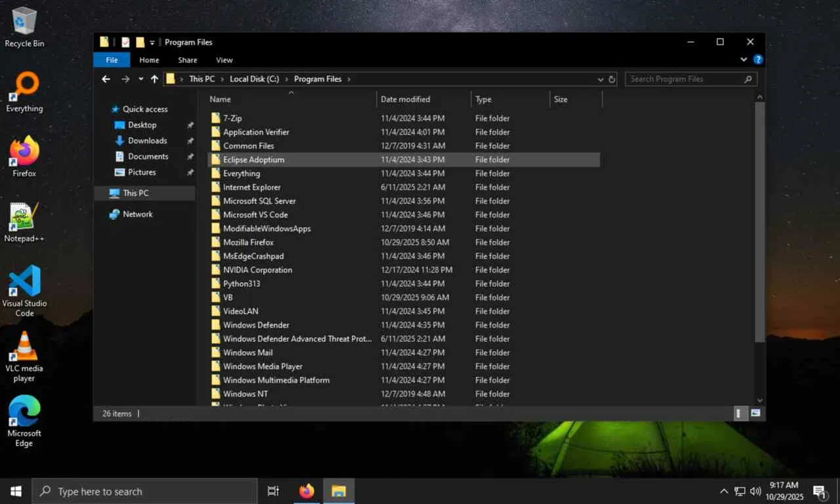Screen dimensions: 840x504
Task: Expand the chevron after This PC breadcrumb
Action: 222,79
